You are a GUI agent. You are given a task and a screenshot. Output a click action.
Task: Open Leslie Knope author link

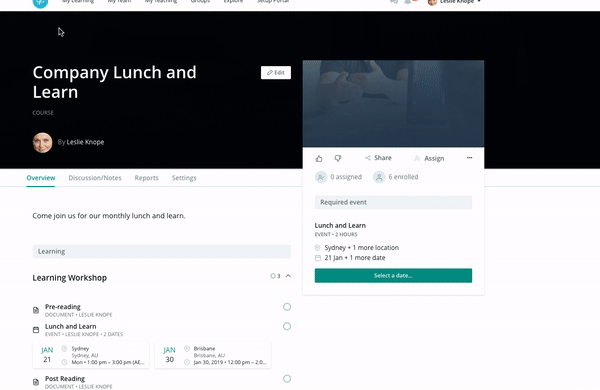[x=85, y=142]
